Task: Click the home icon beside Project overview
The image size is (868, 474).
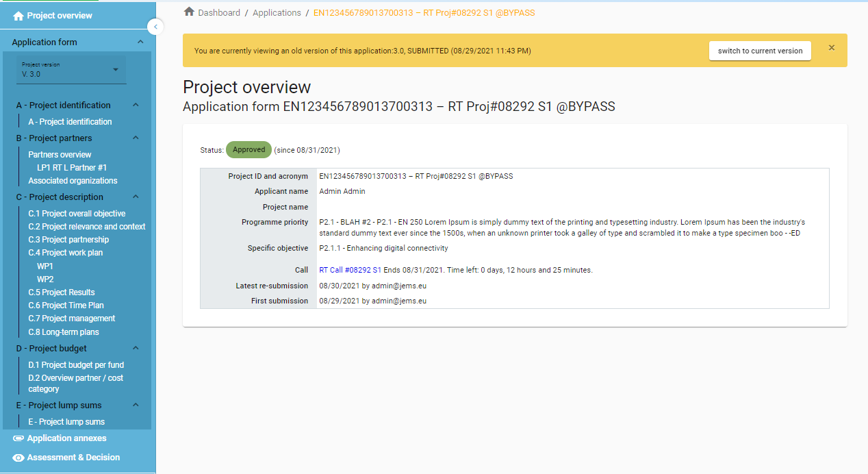Action: click(x=18, y=16)
